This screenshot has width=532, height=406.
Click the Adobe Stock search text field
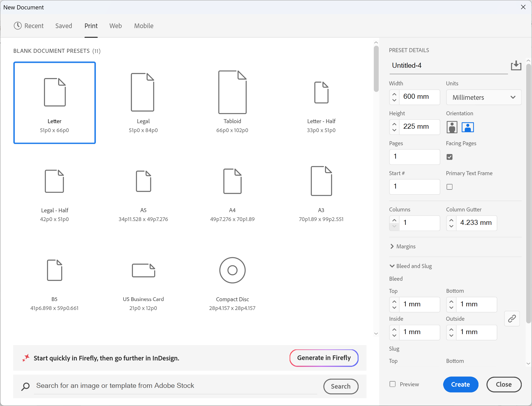[x=175, y=386]
